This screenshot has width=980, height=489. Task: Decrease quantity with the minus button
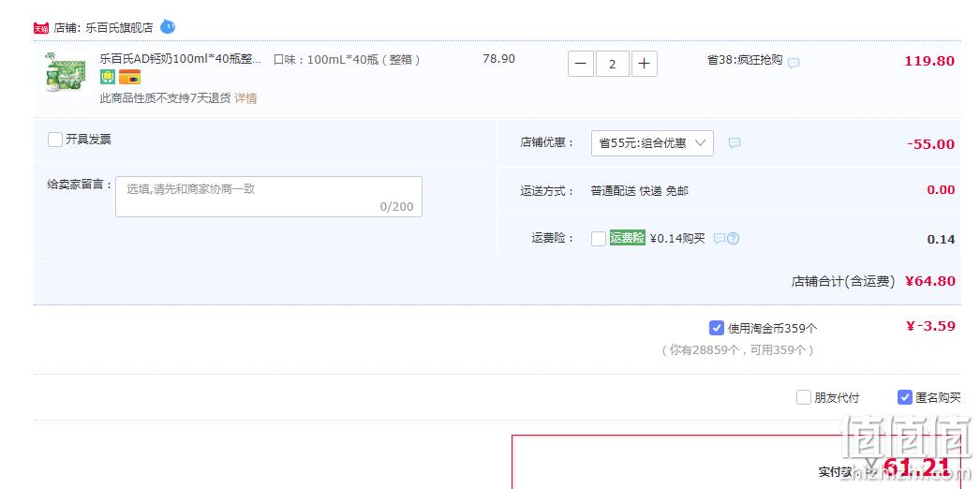point(581,64)
